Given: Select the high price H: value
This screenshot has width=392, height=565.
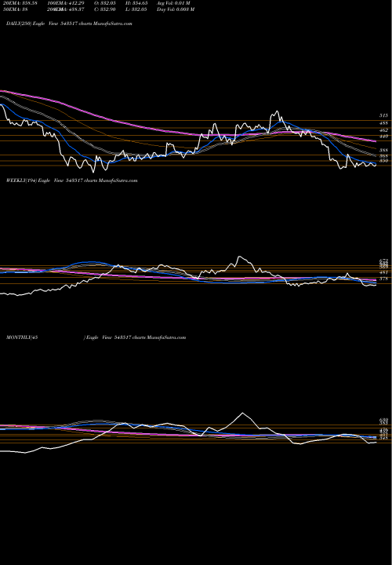Looking at the screenshot, I should pyautogui.click(x=136, y=3).
